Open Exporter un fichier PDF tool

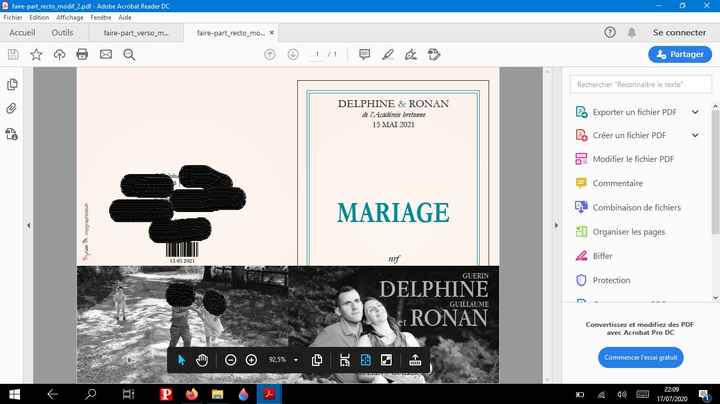[x=635, y=112]
